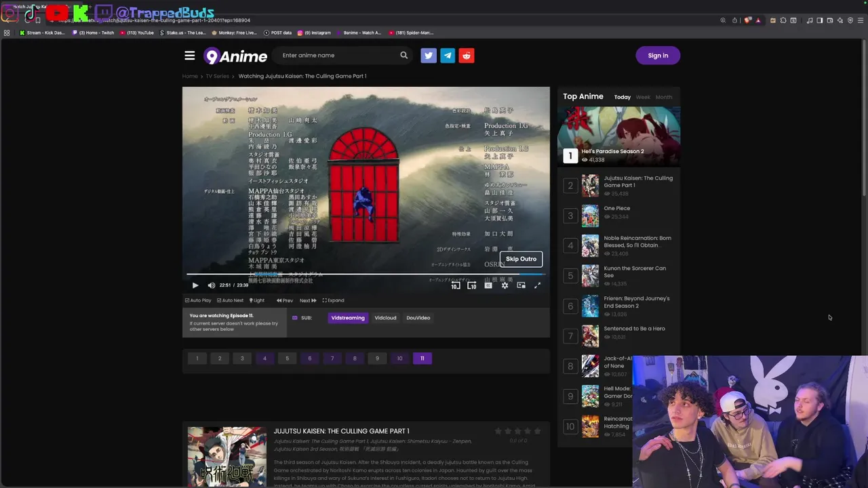Open Kunon the Sorcerer Can See

click(635, 272)
